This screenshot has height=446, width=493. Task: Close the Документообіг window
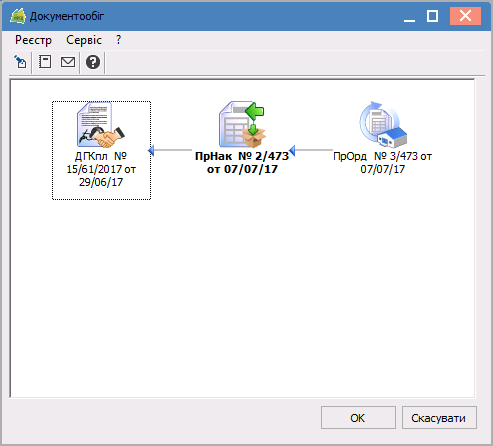click(x=465, y=16)
